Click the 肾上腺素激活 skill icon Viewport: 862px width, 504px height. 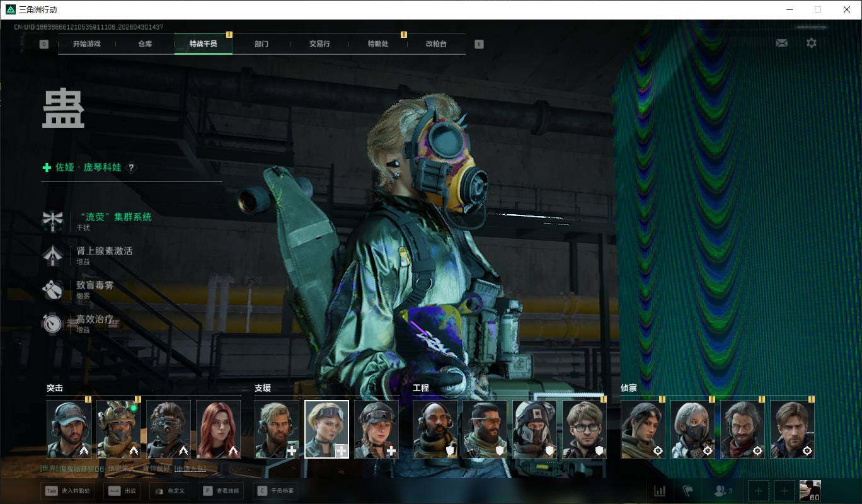52,255
